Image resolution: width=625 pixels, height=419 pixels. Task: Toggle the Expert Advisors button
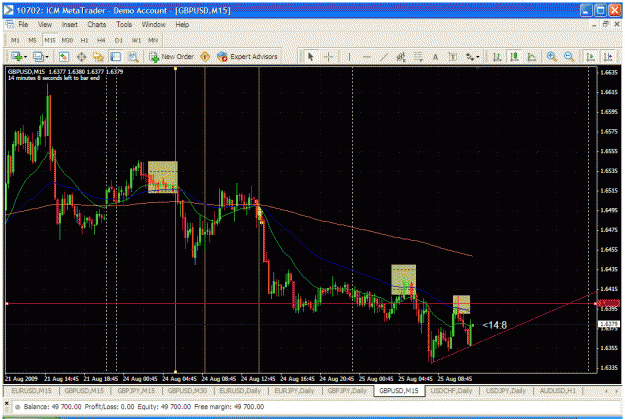pos(247,57)
